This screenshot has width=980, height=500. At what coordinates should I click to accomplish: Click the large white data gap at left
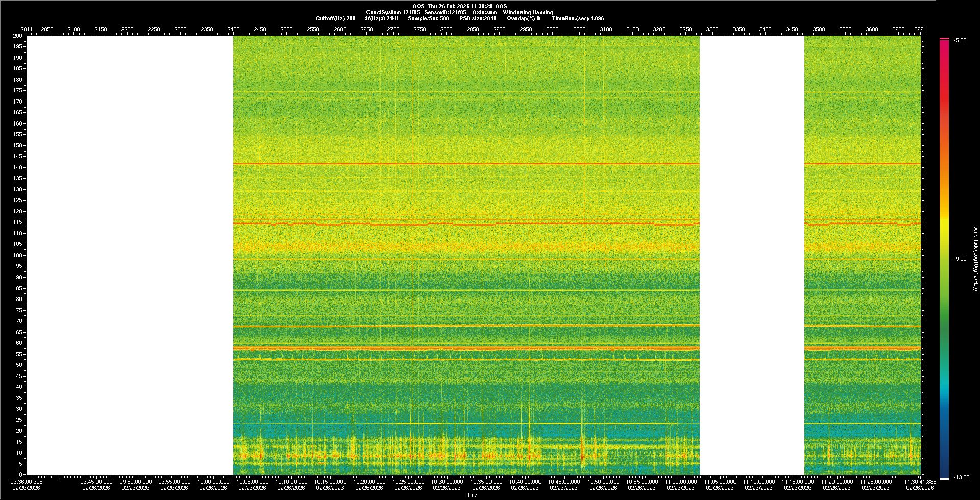click(x=130, y=255)
